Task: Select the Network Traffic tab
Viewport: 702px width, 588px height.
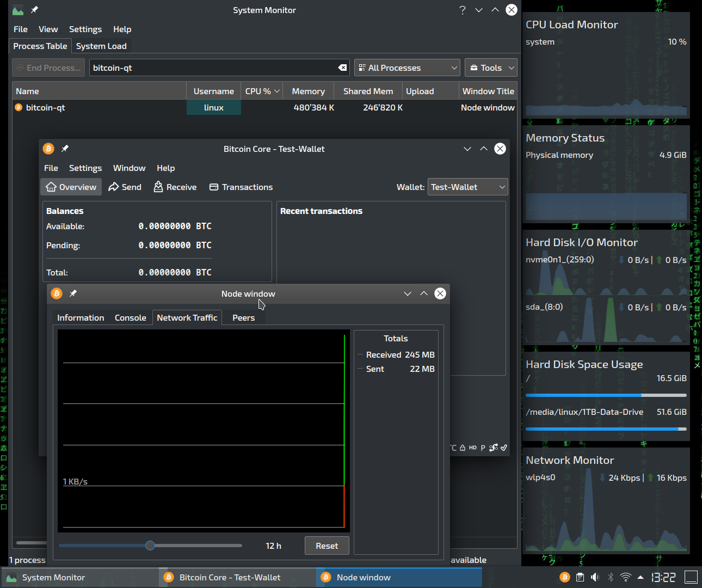Action: (x=187, y=317)
